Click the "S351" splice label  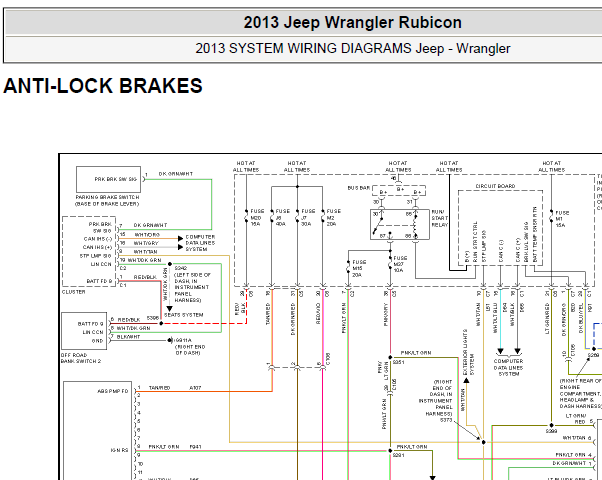(x=398, y=362)
